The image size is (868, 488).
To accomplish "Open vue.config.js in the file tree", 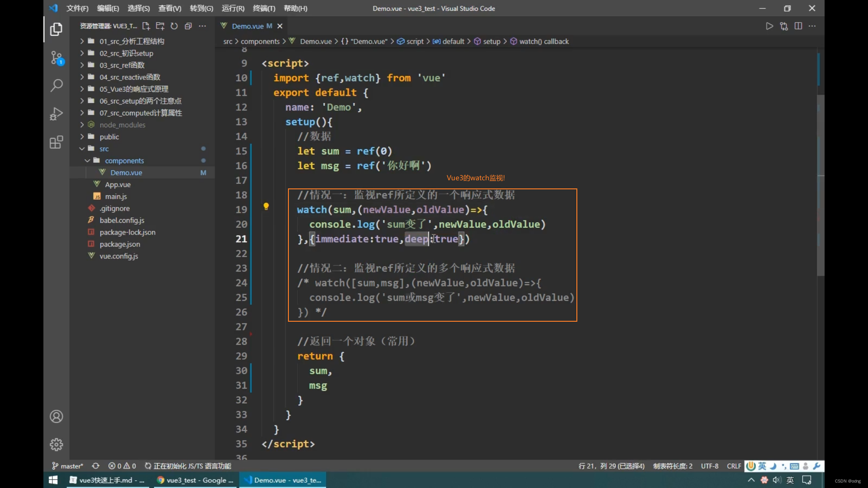I will click(142, 256).
